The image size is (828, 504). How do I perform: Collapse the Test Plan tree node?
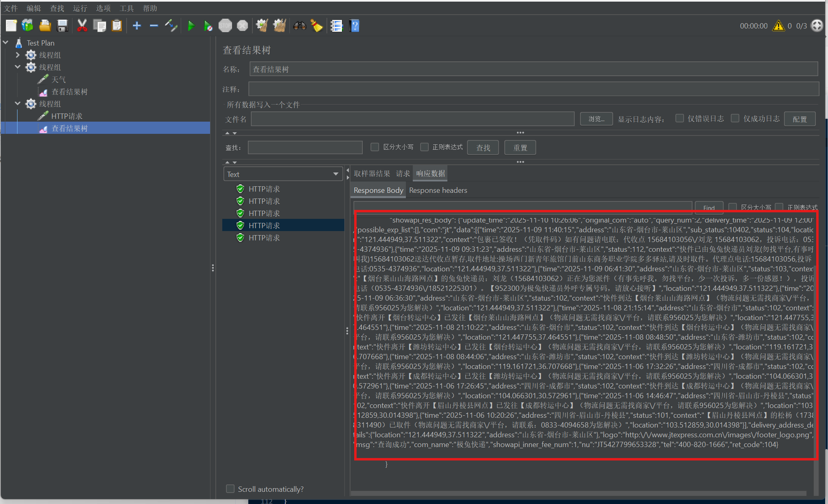6,43
